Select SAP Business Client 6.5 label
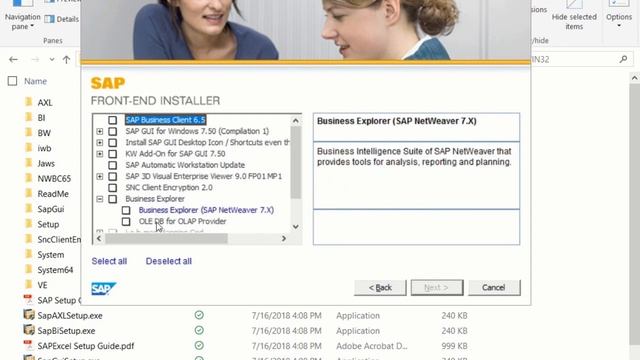640x360 pixels. tap(165, 120)
